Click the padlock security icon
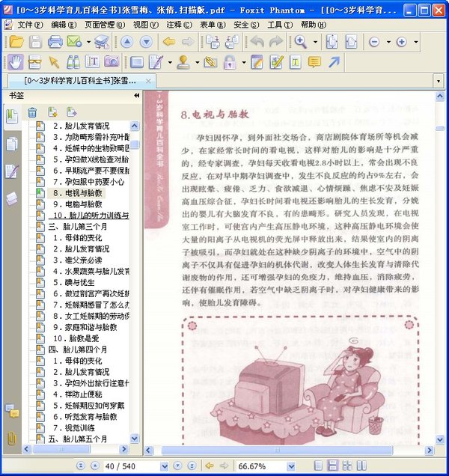The height and width of the screenshot is (476, 449). (x=230, y=62)
